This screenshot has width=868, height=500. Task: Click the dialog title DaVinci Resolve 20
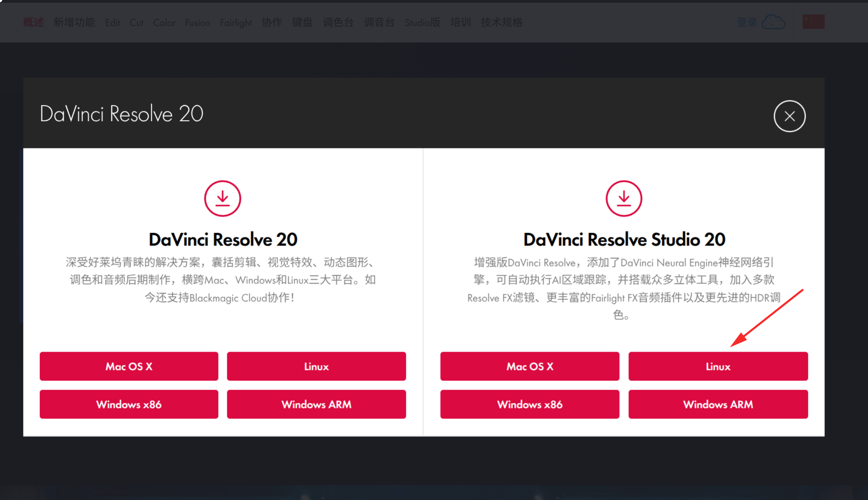[x=121, y=114]
